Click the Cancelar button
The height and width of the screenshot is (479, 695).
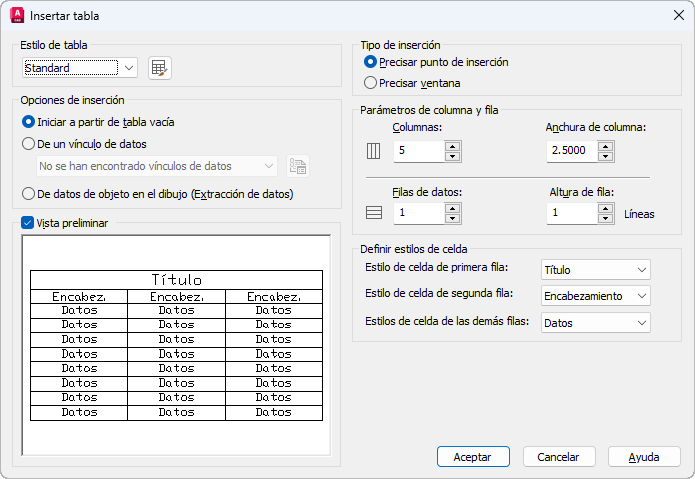(558, 456)
